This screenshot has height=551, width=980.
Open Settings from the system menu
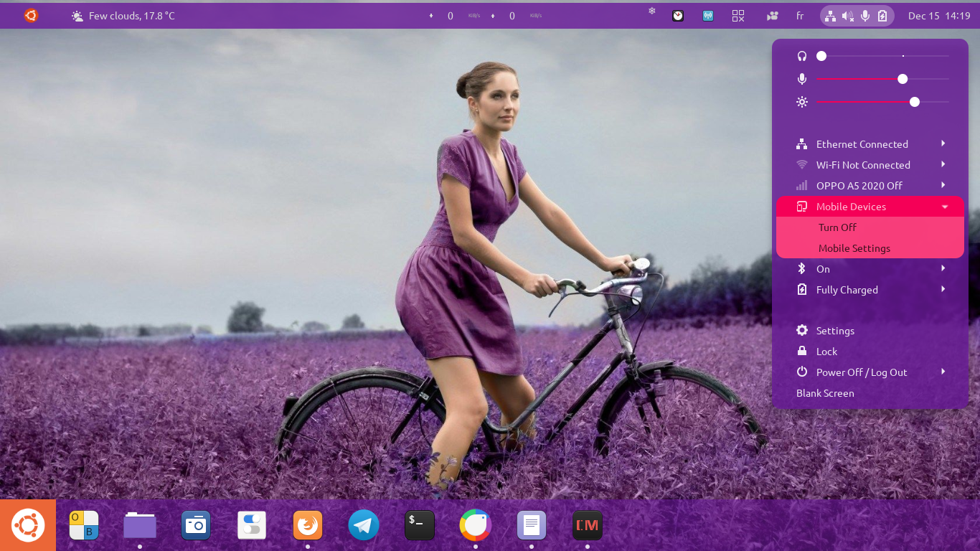click(x=870, y=331)
